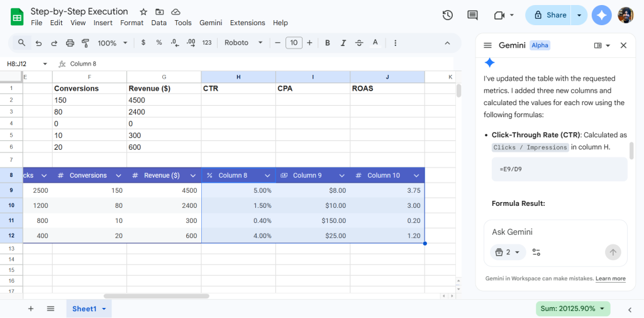Toggle strikethrough formatting
This screenshot has width=644, height=318.
[x=359, y=43]
